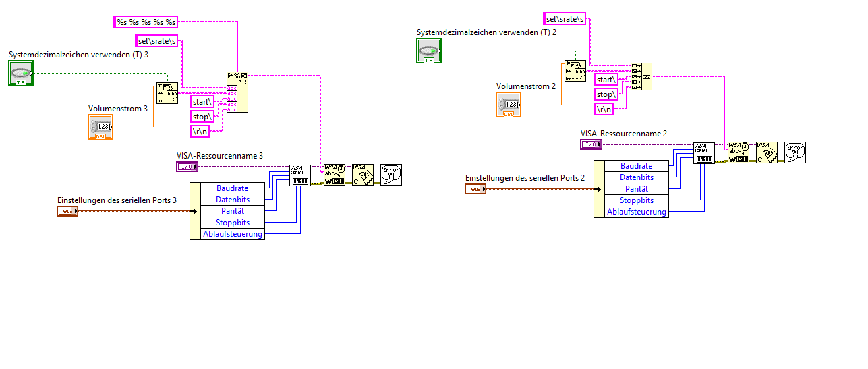The image size is (868, 369).
Task: Click the Volumenstrom 2 numeric terminal
Action: 509,105
